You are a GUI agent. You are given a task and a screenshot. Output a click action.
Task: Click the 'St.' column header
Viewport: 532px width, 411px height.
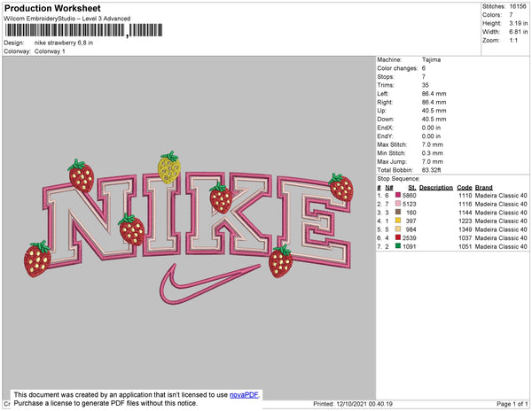point(412,188)
